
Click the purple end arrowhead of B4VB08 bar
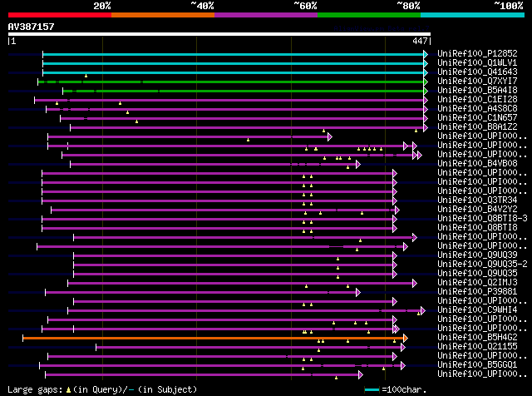coord(358,165)
